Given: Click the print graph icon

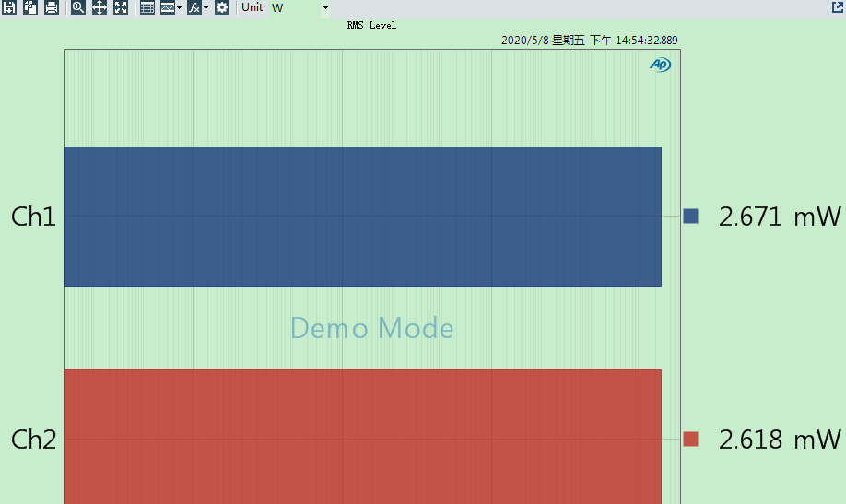Looking at the screenshot, I should tap(52, 7).
